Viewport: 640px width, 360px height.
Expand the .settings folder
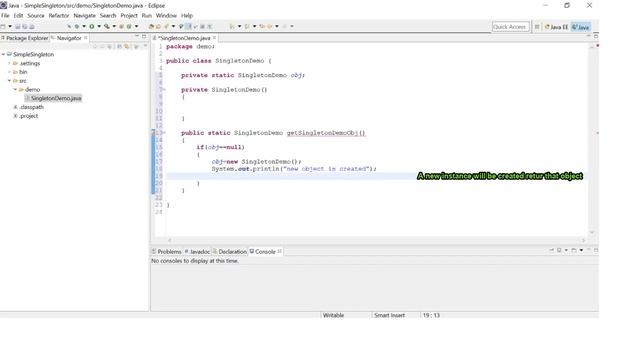tap(9, 63)
